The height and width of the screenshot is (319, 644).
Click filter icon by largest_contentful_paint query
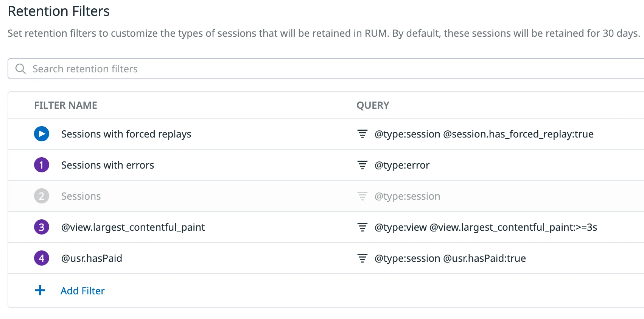(362, 227)
